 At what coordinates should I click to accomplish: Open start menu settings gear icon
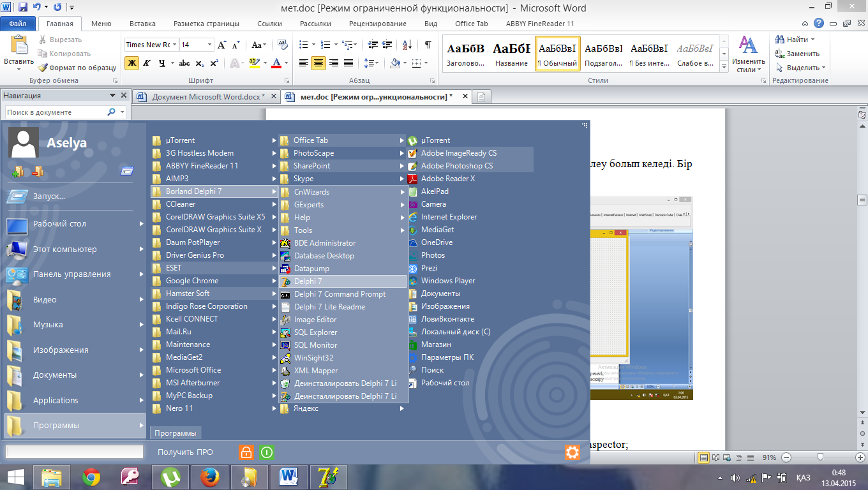(x=572, y=452)
